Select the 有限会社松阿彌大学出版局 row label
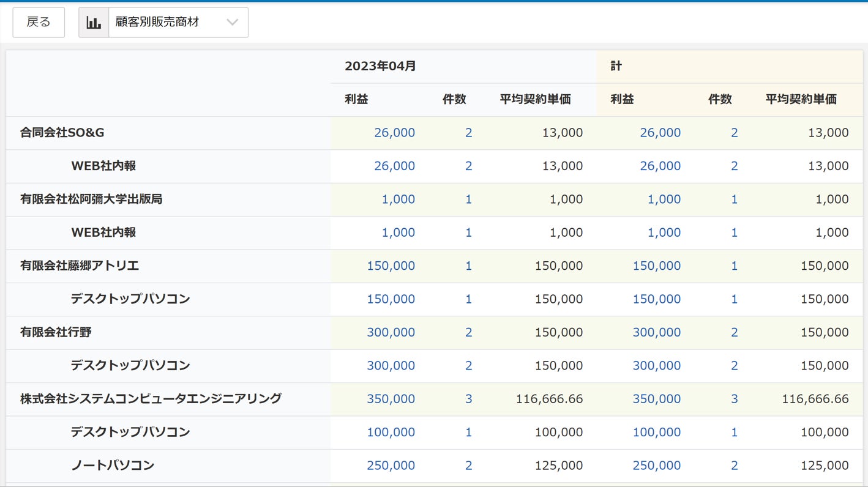868x487 pixels. (x=91, y=199)
